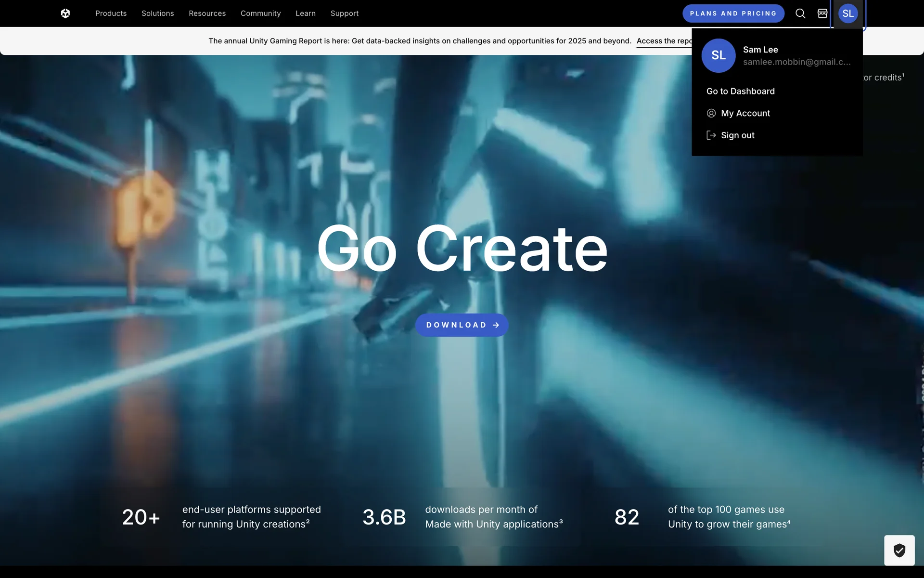Follow the Access the report link
Screen dimensions: 924x578
(x=664, y=41)
